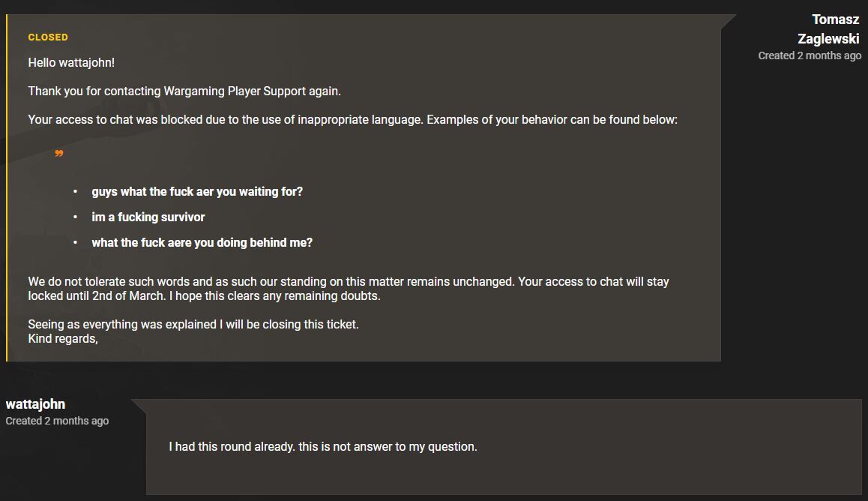This screenshot has width=868, height=501.
Task: Select the quoted line ending 'behind me?'
Action: pyautogui.click(x=202, y=242)
